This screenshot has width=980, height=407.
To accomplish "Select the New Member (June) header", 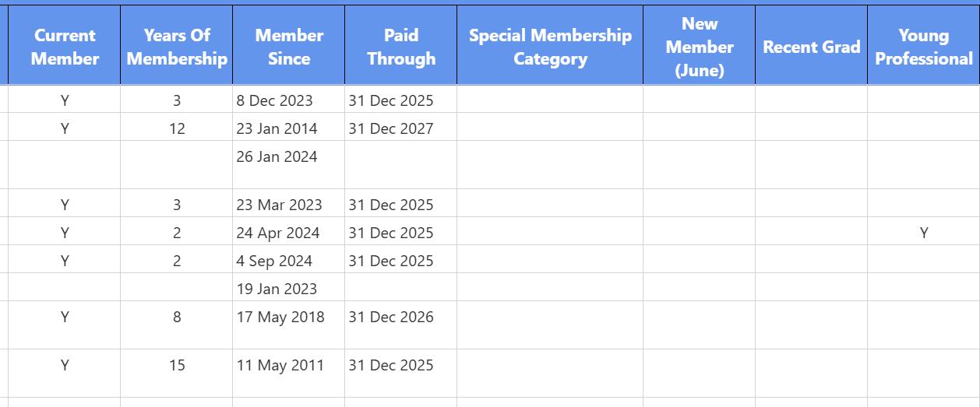I will tap(700, 47).
